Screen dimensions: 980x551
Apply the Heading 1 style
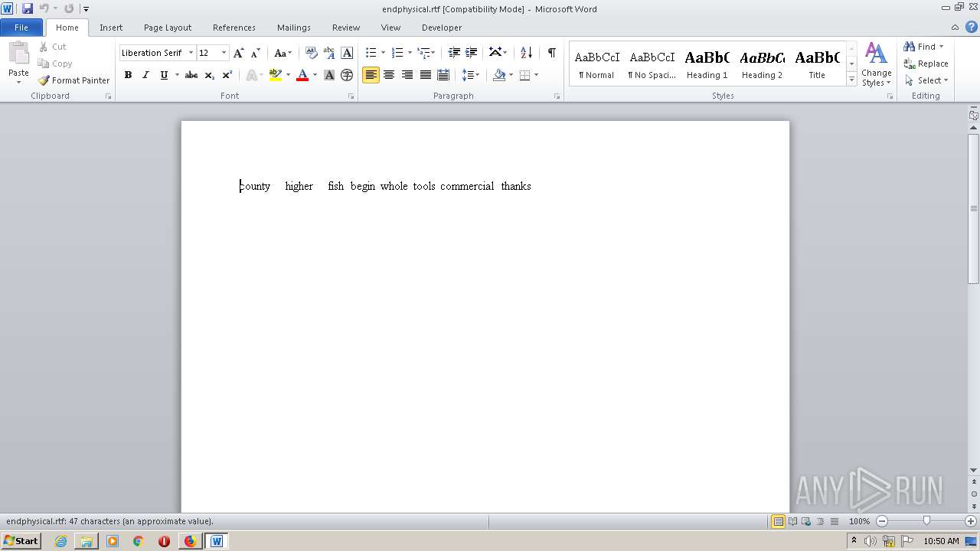point(707,64)
